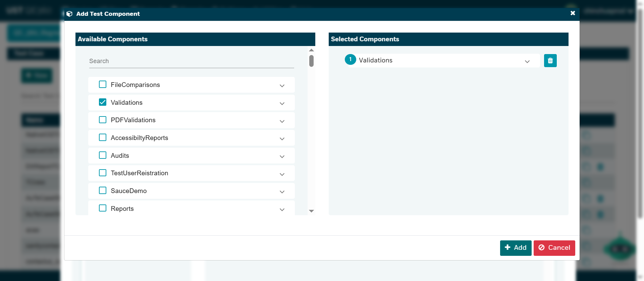
Task: Check the FileComparisons checkbox
Action: [103, 84]
